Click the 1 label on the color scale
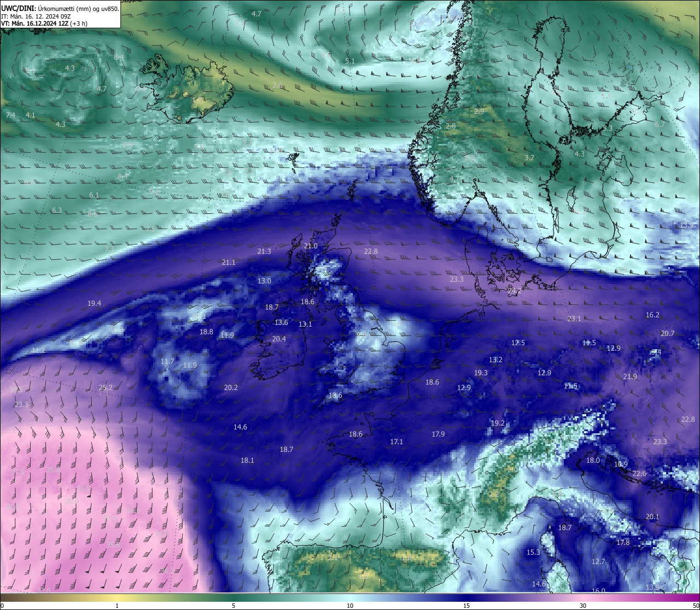Screen dimensions: 700x610 click(x=117, y=606)
